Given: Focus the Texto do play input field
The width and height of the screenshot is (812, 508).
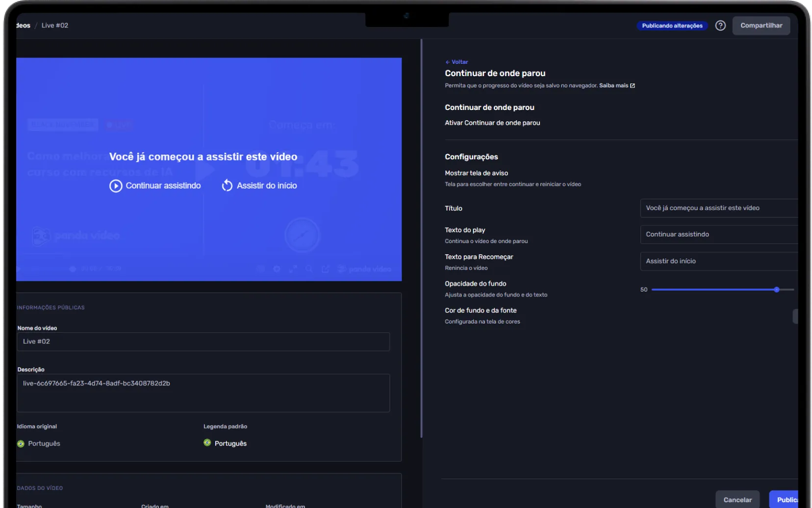Looking at the screenshot, I should point(719,235).
